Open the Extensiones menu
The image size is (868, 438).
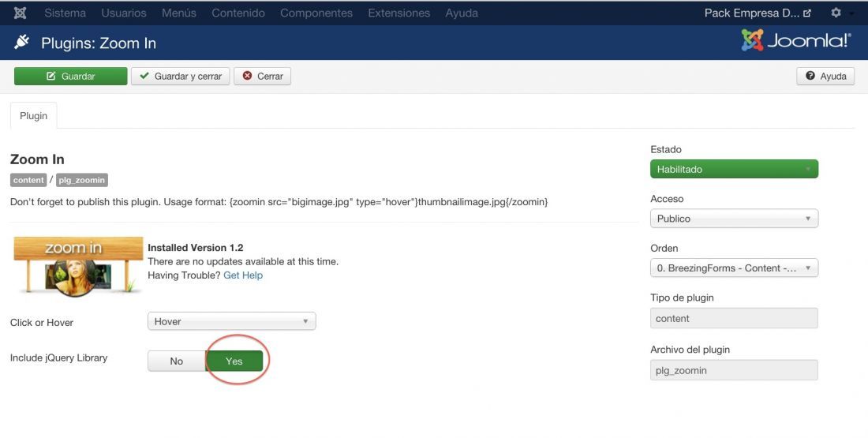pyautogui.click(x=398, y=13)
